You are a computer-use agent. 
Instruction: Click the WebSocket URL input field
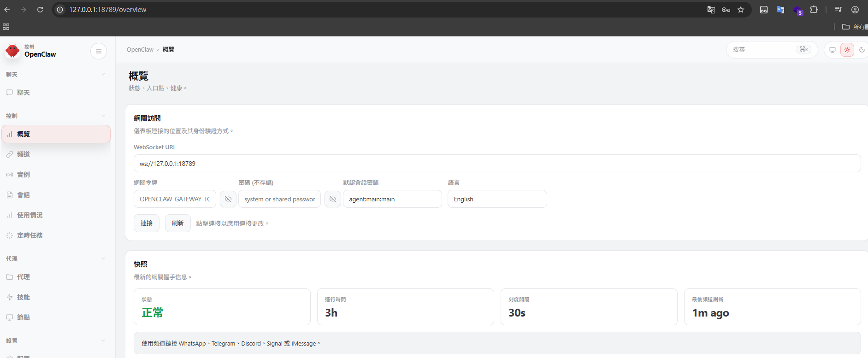(x=497, y=164)
